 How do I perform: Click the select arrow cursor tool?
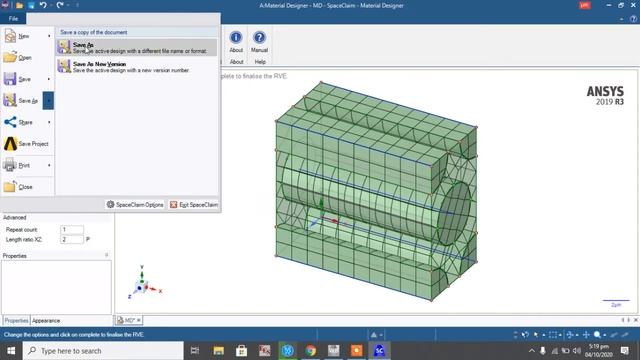[536, 335]
